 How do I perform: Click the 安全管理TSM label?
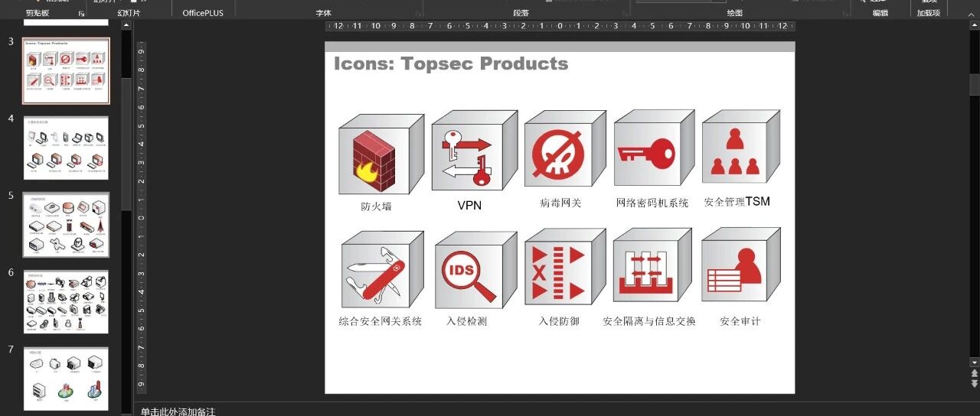(737, 202)
